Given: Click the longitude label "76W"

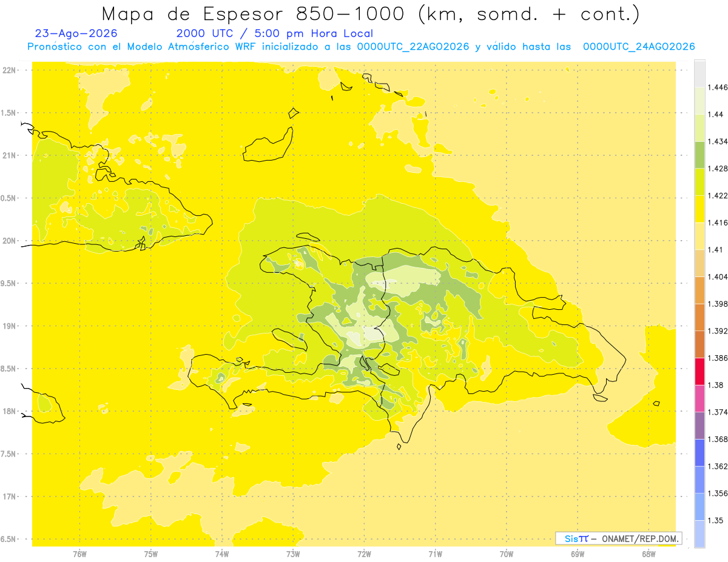Looking at the screenshot, I should coord(79,554).
